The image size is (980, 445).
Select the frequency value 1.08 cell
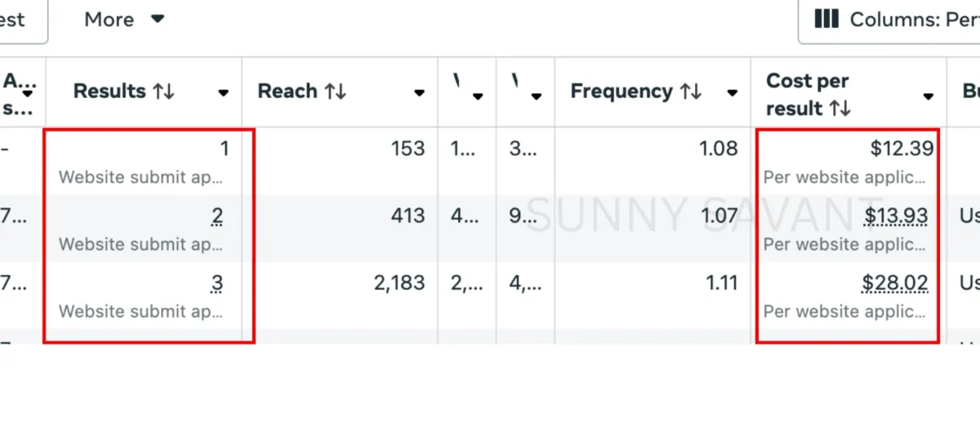(719, 149)
